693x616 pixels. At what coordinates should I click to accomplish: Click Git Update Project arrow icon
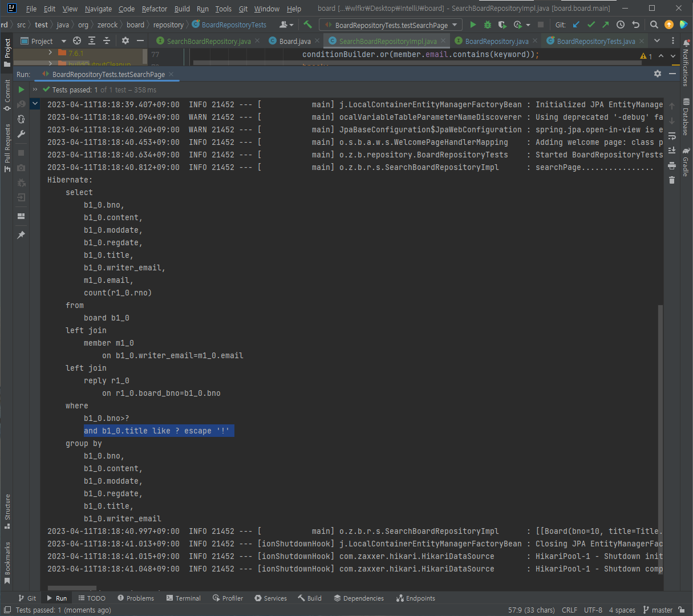click(x=576, y=25)
